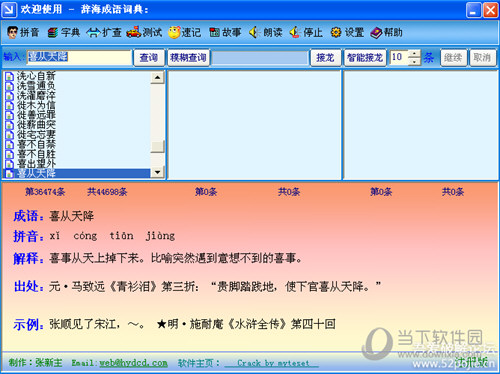Close the 辞海成语词典 window
Image resolution: width=500 pixels, height=374 pixels.
coord(490,10)
